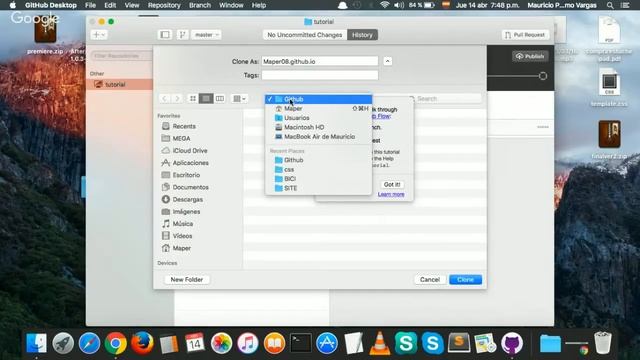Open GitHub Desktop icon in Dock
640x360 pixels.
tap(511, 343)
